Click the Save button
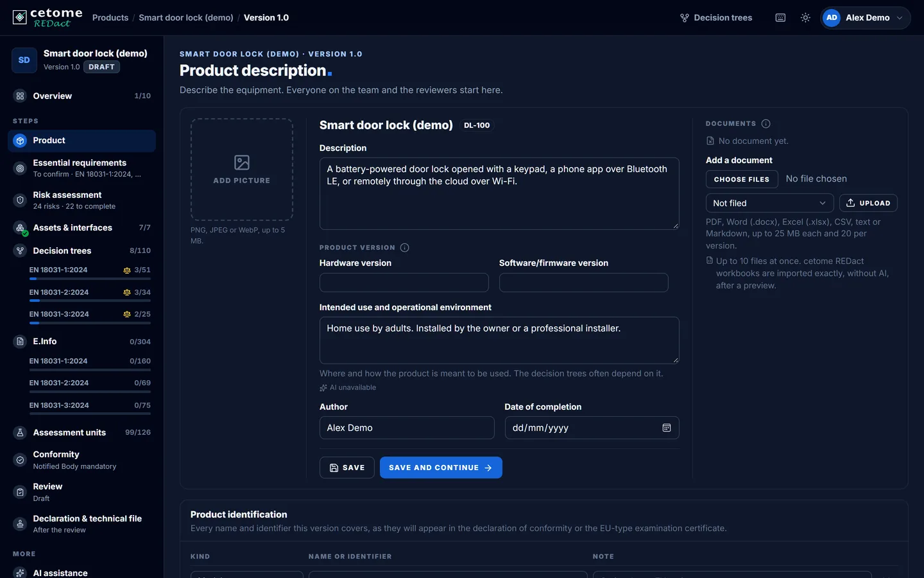The height and width of the screenshot is (578, 924). (347, 468)
